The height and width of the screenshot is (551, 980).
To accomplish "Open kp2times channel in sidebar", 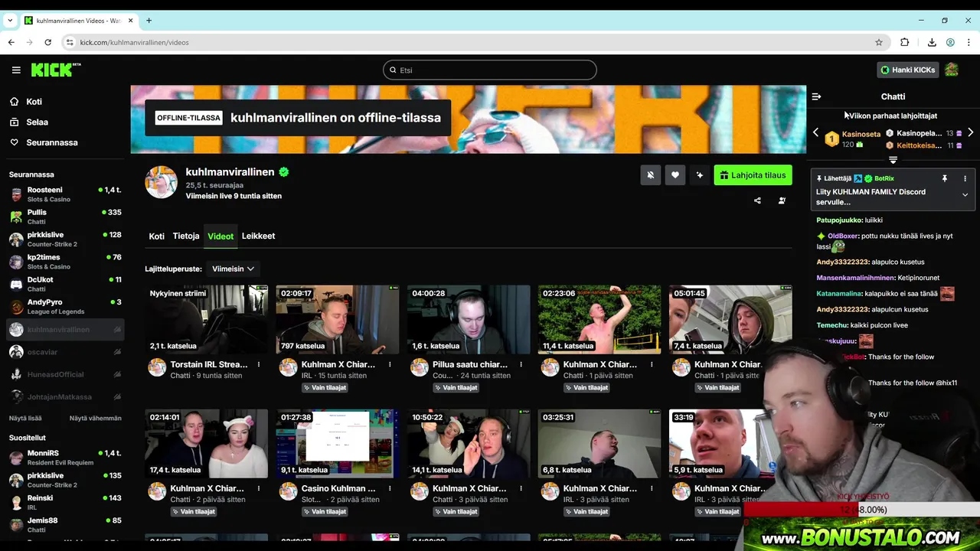I will click(65, 262).
